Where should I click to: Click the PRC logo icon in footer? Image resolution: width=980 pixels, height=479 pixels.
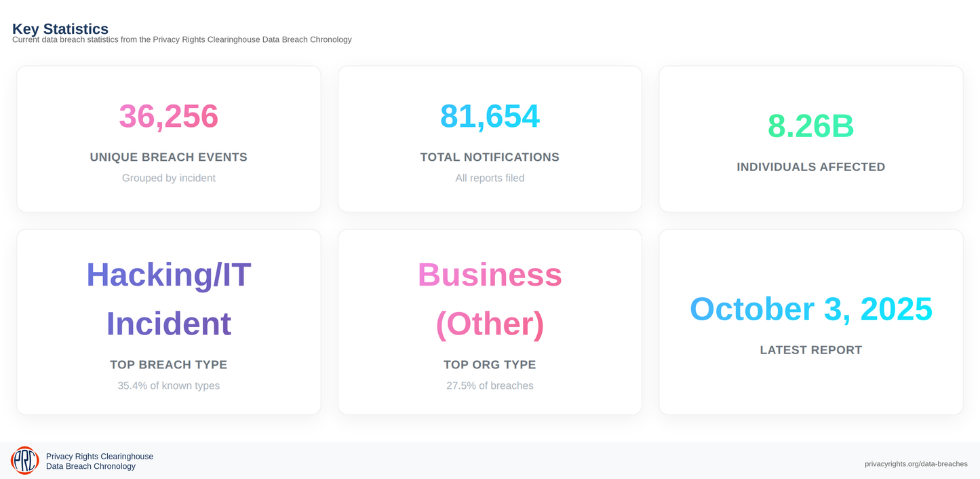pos(24,461)
